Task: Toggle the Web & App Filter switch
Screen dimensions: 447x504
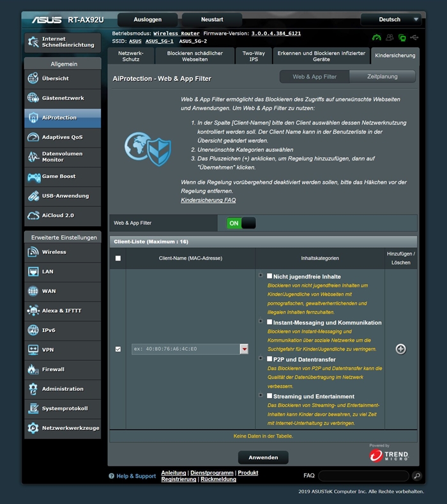Action: coord(241,223)
